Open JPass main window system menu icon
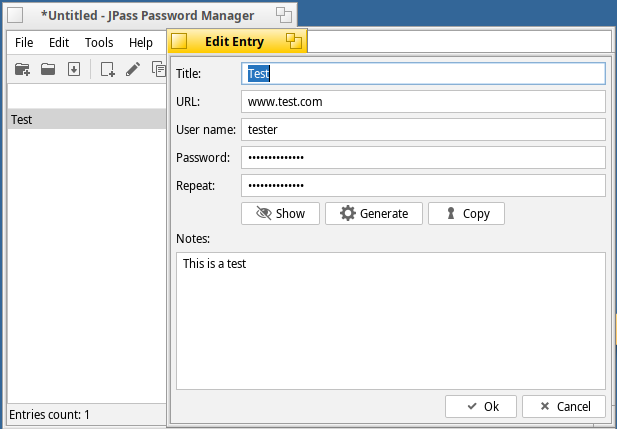The image size is (617, 429). click(x=15, y=16)
